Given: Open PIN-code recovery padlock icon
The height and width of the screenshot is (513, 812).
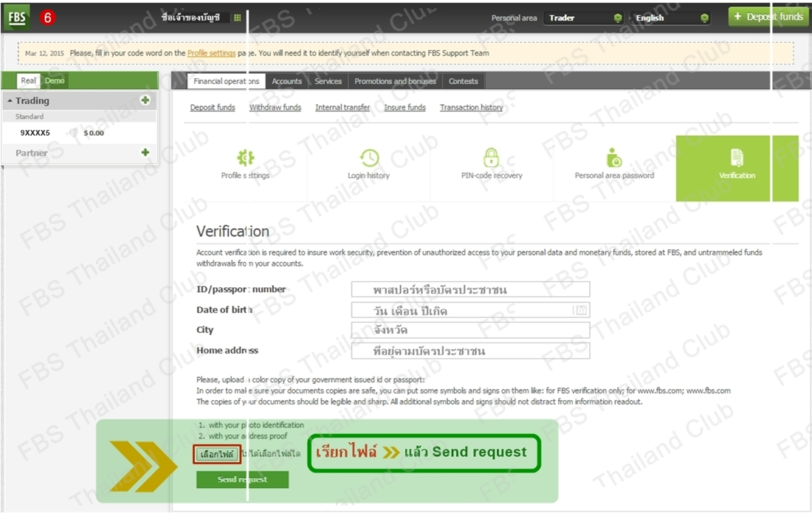Looking at the screenshot, I should tap(492, 157).
